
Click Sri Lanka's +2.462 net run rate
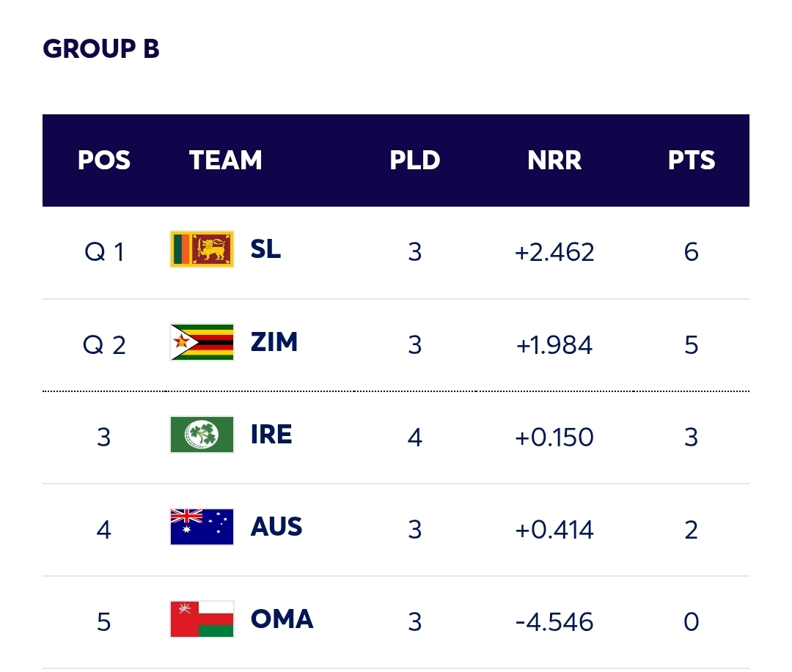pyautogui.click(x=554, y=253)
